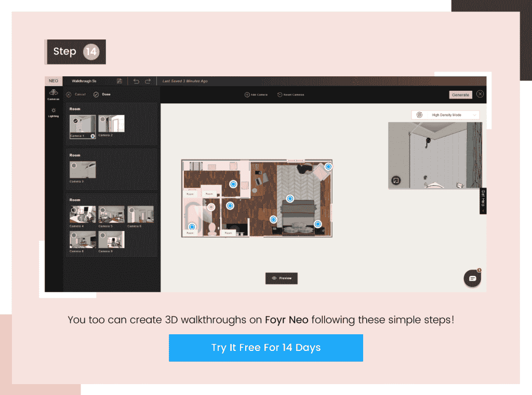Image resolution: width=532 pixels, height=395 pixels.
Task: Select the Camera 5 thumbnail
Action: pos(112,214)
